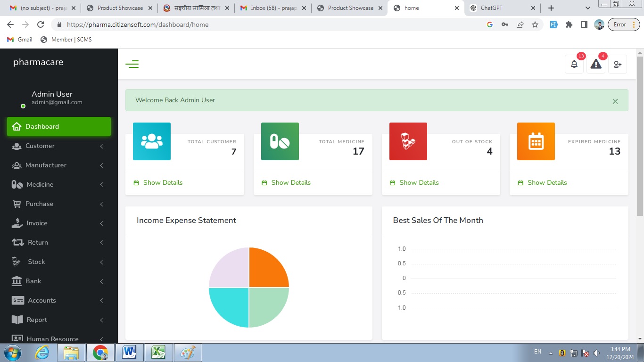Click the warning triangle alert icon
Screen dimensions: 644x362
click(596, 65)
